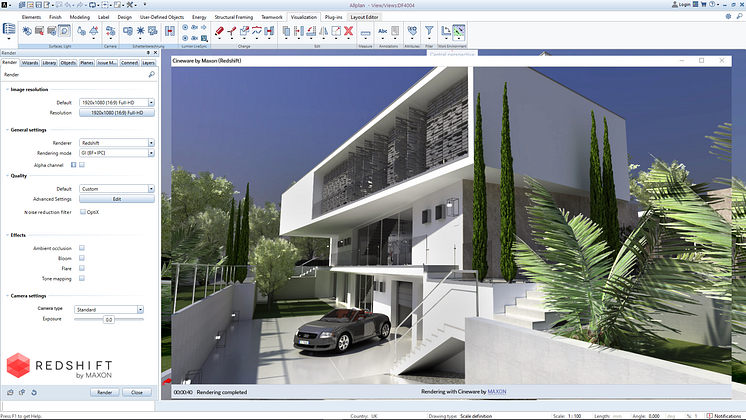The image size is (746, 420).
Task: Collapse the Image resolution section
Action: 7,89
